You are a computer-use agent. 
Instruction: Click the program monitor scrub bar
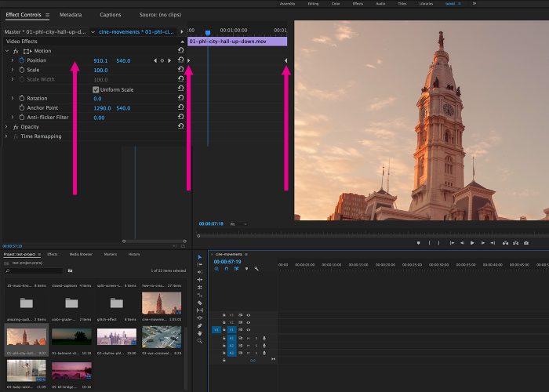[373, 235]
